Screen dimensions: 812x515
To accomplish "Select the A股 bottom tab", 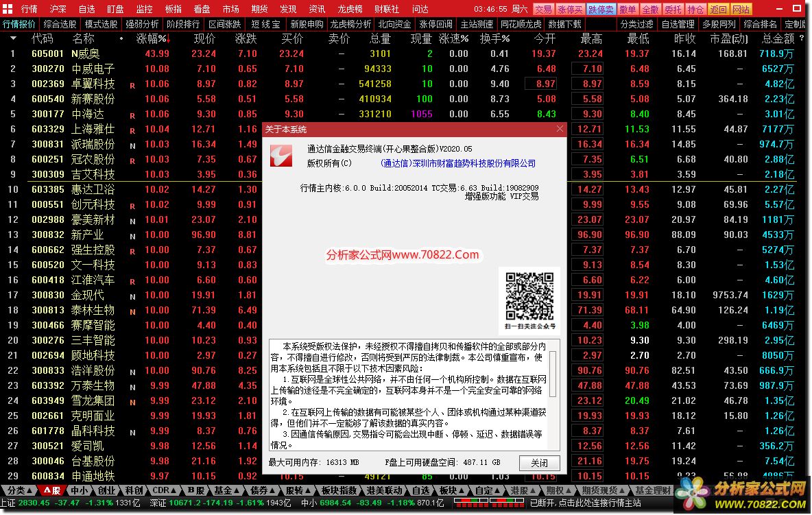I will pyautogui.click(x=52, y=490).
